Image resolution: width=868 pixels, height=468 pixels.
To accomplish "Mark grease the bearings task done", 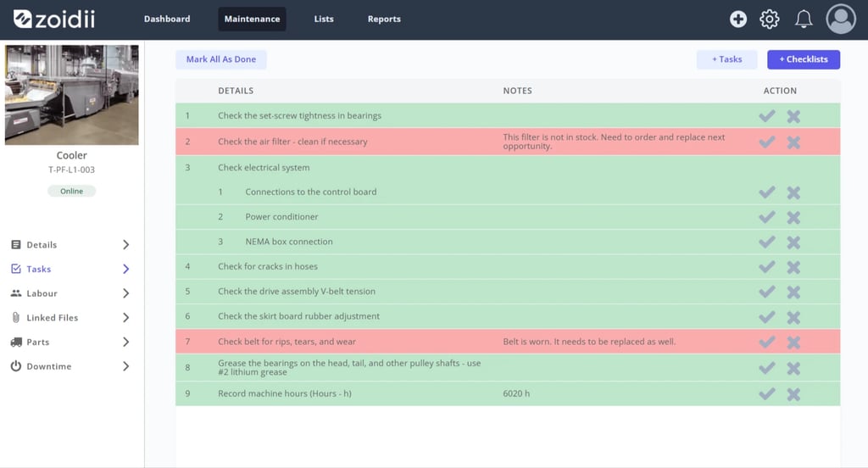I will pos(766,368).
